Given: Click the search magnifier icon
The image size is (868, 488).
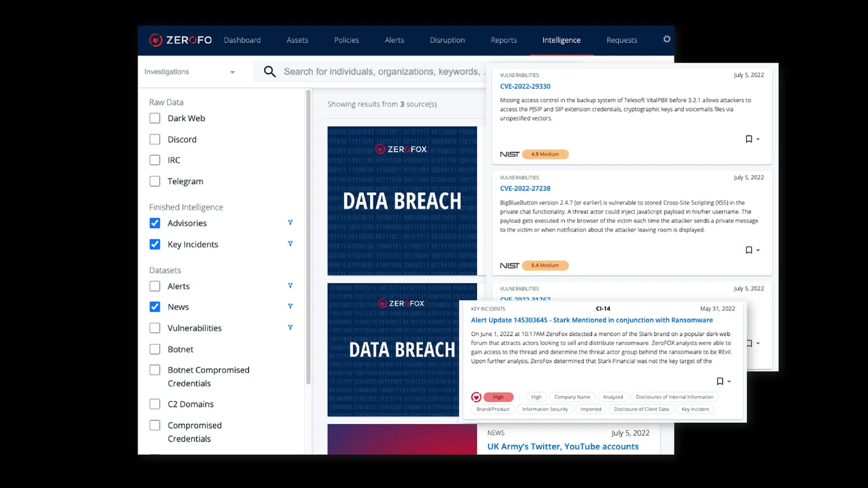Looking at the screenshot, I should click(x=269, y=71).
